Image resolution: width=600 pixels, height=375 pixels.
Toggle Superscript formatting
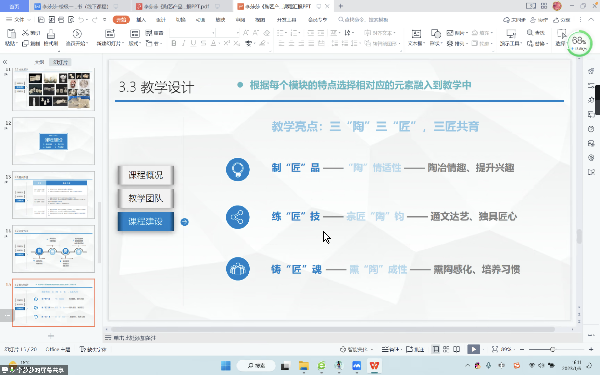coord(227,44)
